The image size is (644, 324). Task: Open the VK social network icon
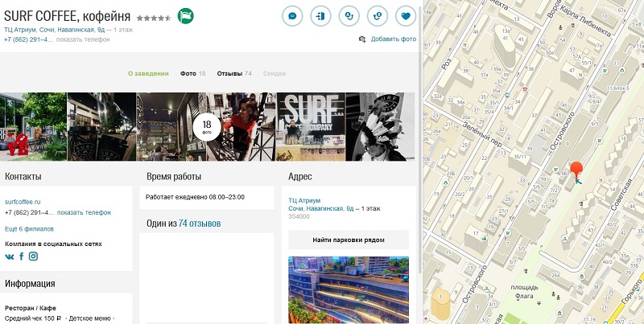coord(10,256)
